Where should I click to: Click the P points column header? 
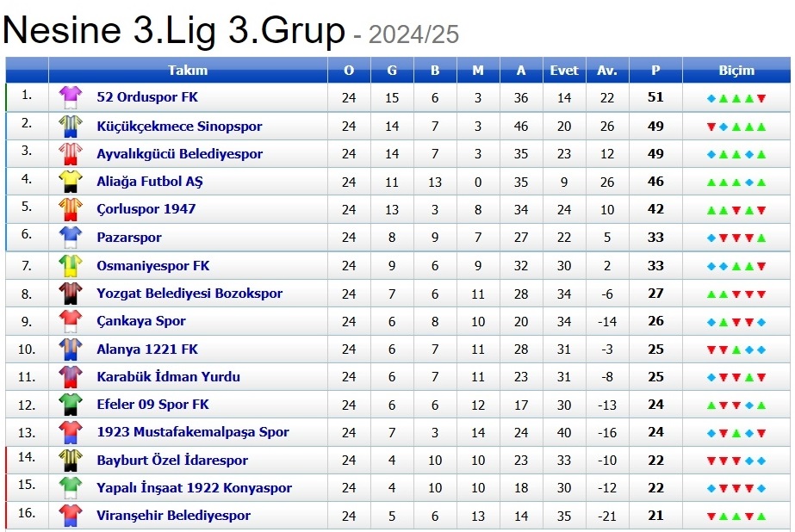[x=655, y=71]
